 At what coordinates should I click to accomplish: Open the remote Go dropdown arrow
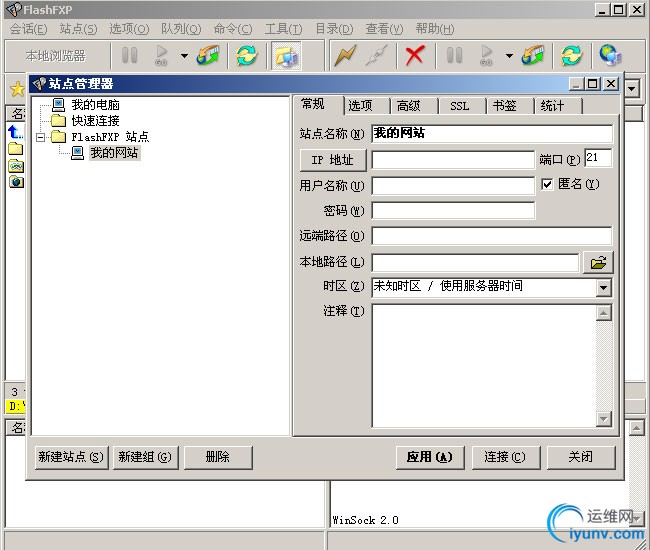click(509, 56)
